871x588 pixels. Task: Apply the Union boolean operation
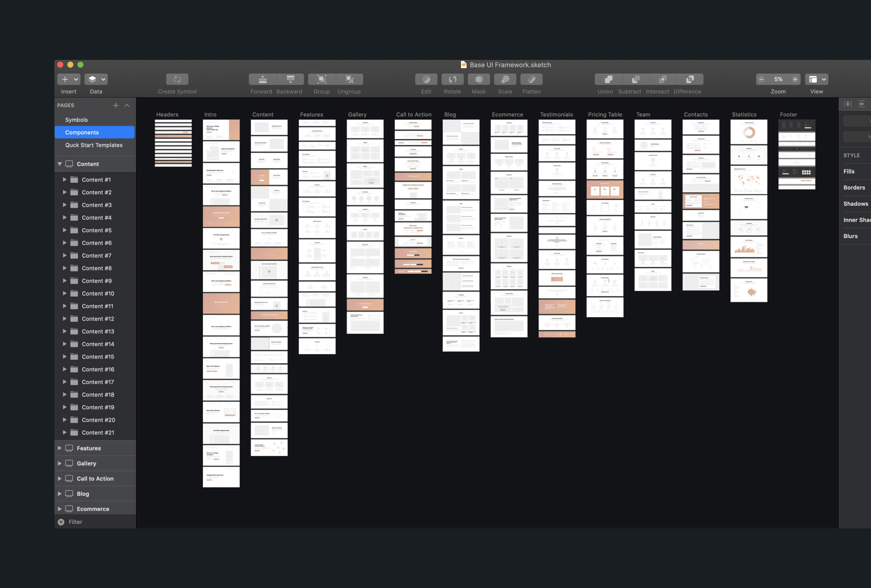click(x=608, y=79)
